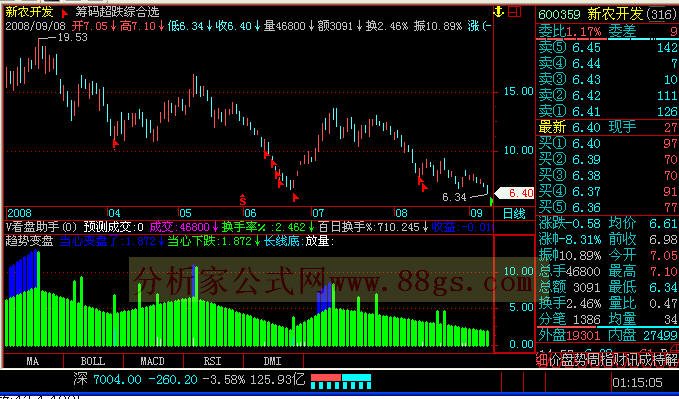The image size is (679, 399).
Task: Click the 筹码超跌综合选 indicator name
Action: point(117,12)
